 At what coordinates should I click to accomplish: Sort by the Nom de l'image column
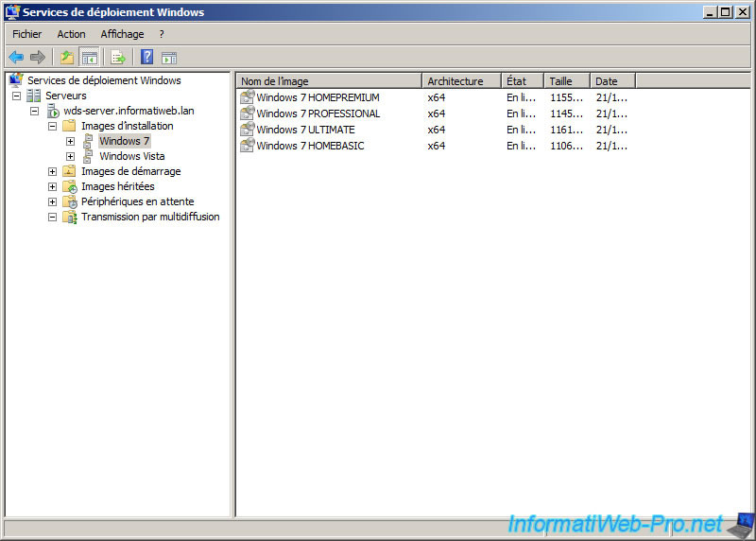coord(329,81)
